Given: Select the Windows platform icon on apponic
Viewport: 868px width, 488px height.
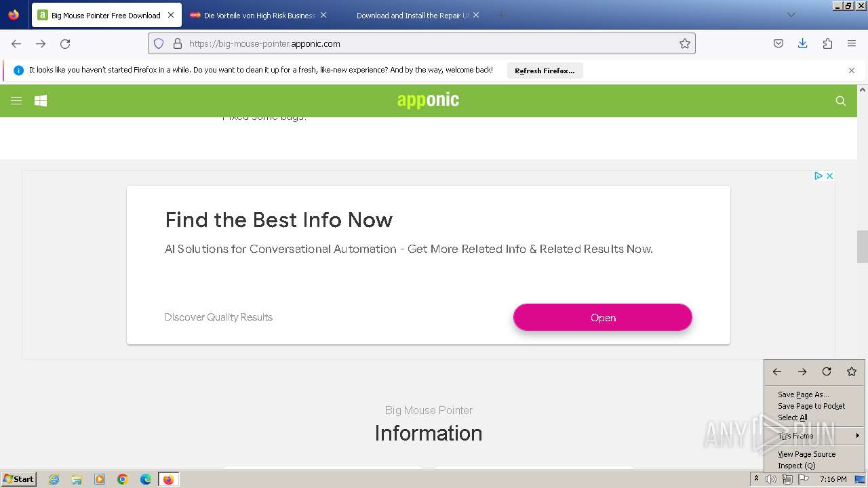Looking at the screenshot, I should coord(41,100).
